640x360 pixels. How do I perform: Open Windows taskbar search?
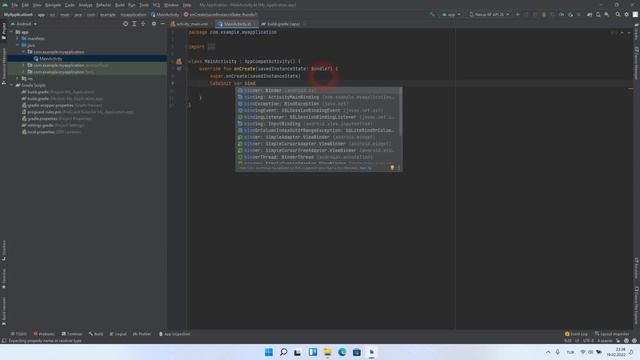pos(283,352)
